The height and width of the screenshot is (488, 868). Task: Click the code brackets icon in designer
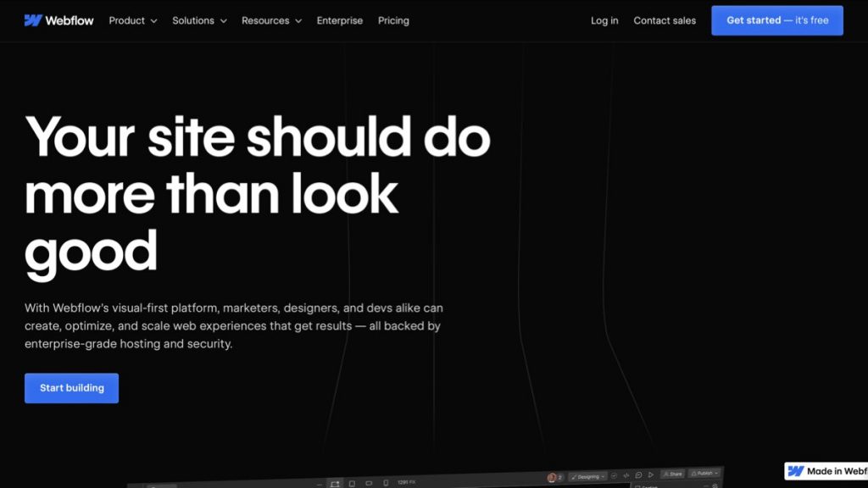(x=626, y=476)
